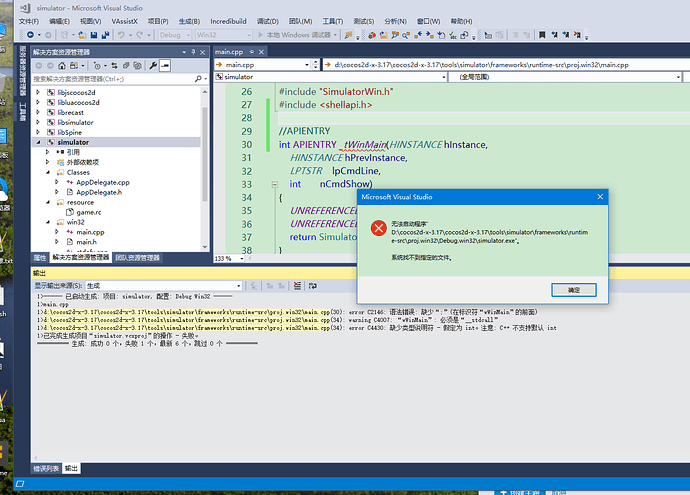Open the 生成(B) menu

click(x=191, y=20)
